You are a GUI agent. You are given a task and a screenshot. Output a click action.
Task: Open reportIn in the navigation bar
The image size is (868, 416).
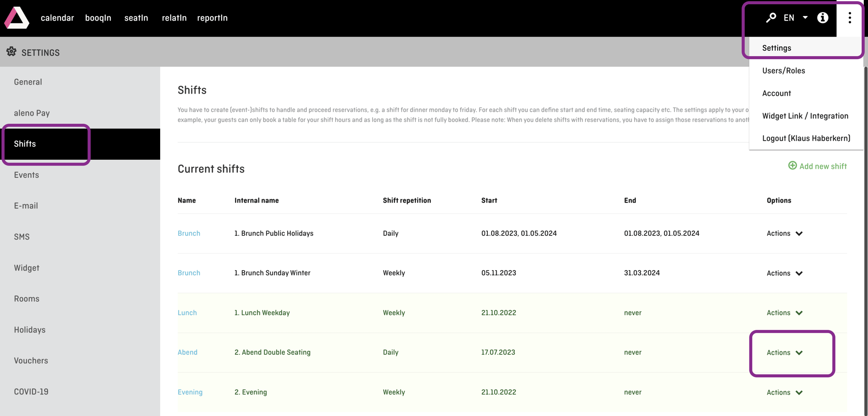point(212,18)
